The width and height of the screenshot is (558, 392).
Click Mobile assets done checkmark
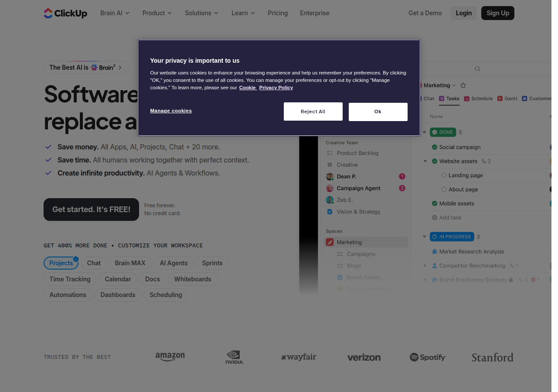435,203
